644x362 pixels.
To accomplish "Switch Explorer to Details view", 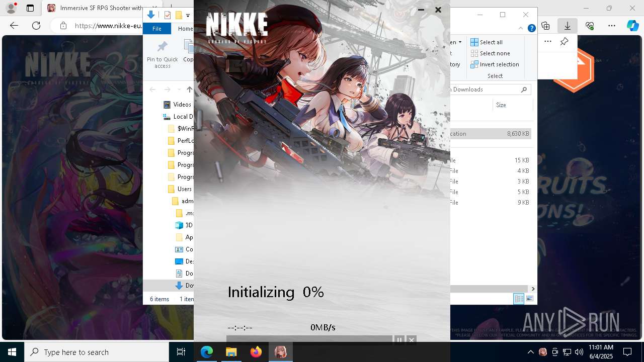I will [x=519, y=299].
